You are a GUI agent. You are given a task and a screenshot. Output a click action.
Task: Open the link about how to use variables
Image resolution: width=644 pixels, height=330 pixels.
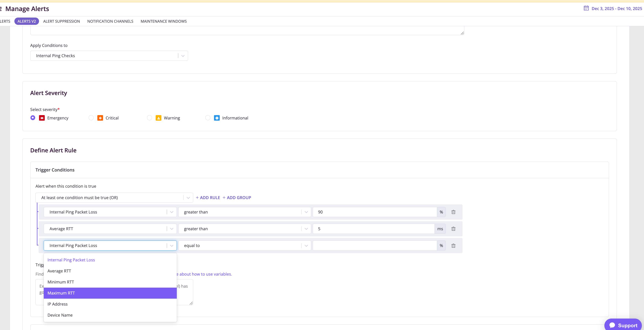click(x=205, y=274)
